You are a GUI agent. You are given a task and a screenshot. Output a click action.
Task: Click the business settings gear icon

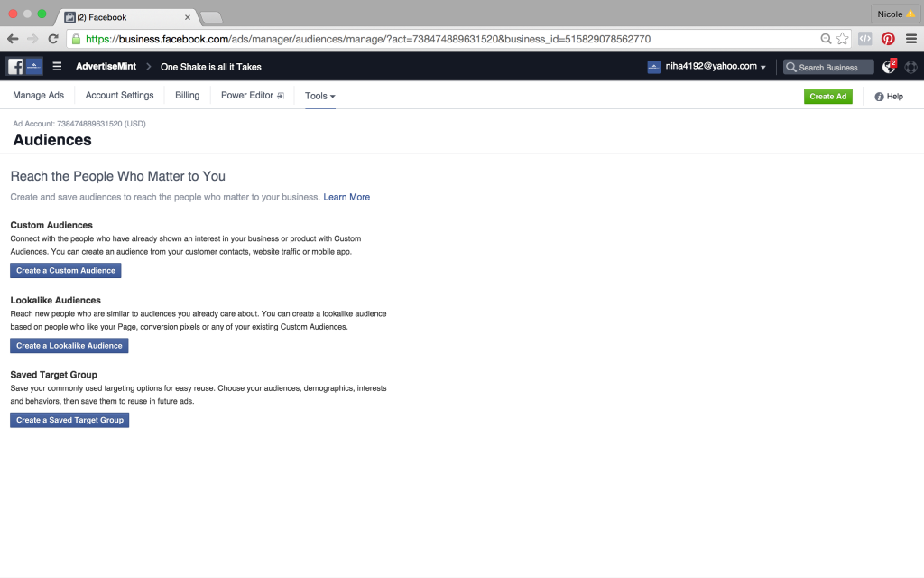pyautogui.click(x=910, y=65)
